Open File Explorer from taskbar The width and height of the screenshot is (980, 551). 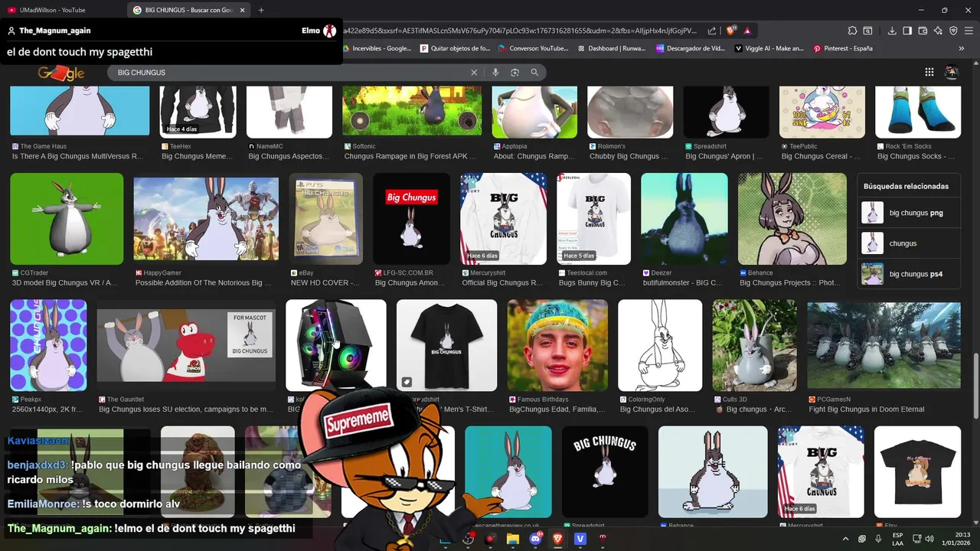(x=512, y=539)
